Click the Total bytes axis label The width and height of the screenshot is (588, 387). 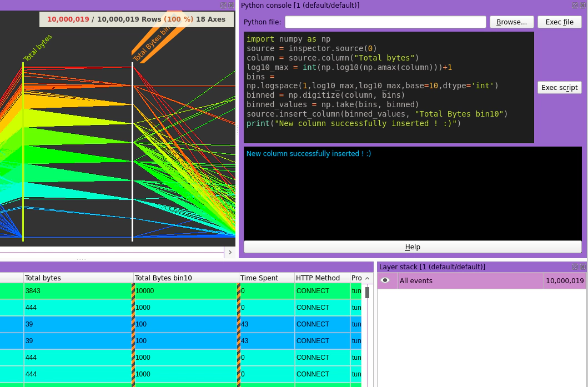point(37,47)
